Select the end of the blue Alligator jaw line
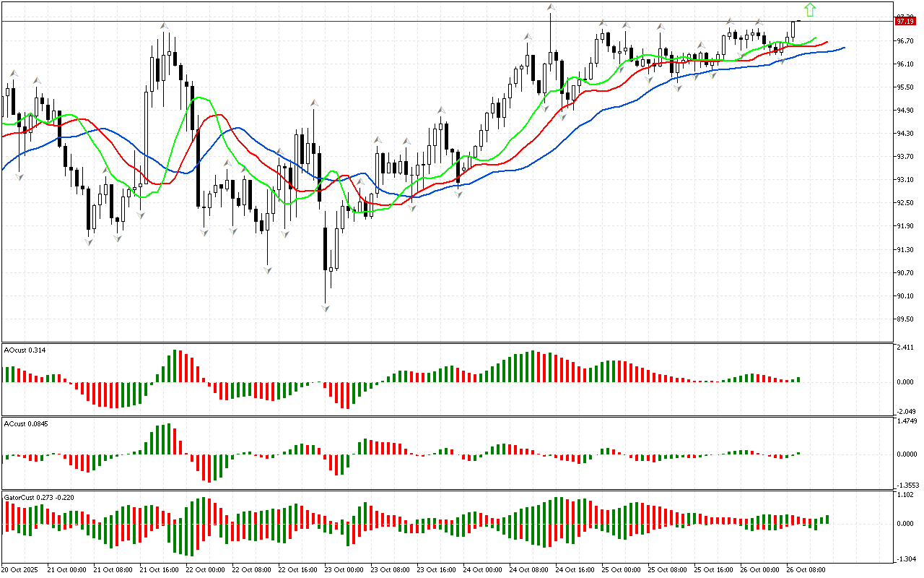Screen dimensions: 924x578 (844, 48)
